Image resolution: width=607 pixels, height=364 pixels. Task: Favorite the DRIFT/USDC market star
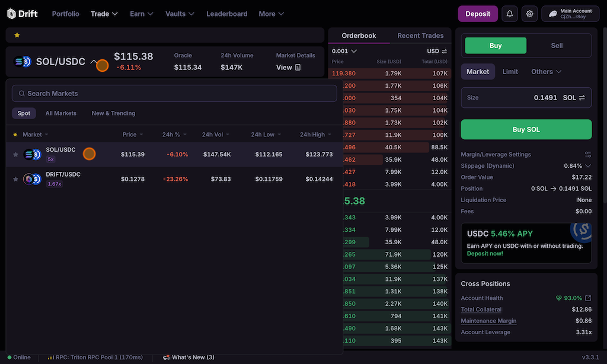(16, 179)
